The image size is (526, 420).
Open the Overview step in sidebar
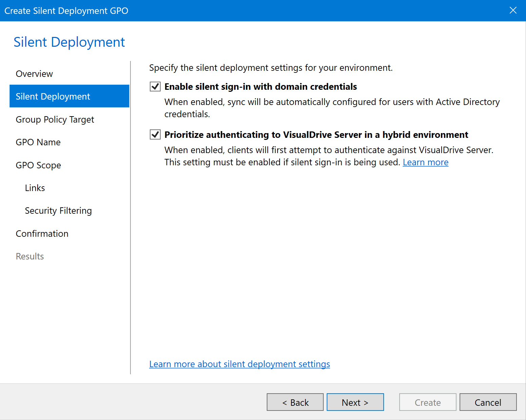[x=34, y=74]
